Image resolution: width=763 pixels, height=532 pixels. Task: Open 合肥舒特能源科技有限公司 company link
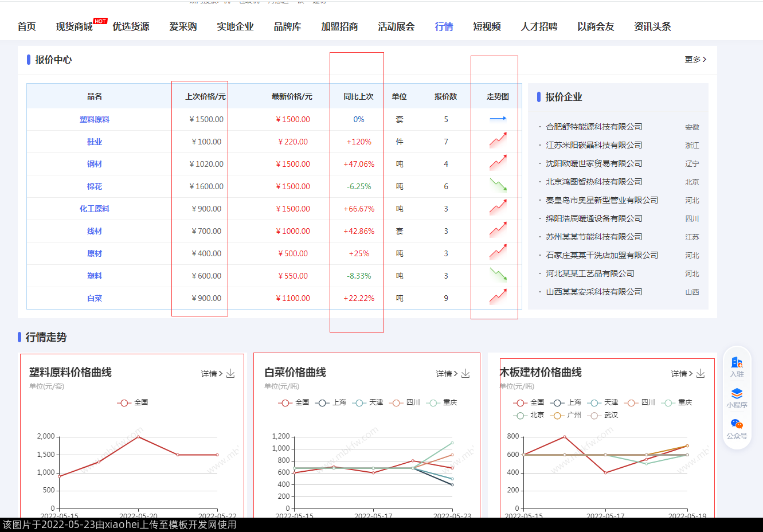click(x=594, y=127)
